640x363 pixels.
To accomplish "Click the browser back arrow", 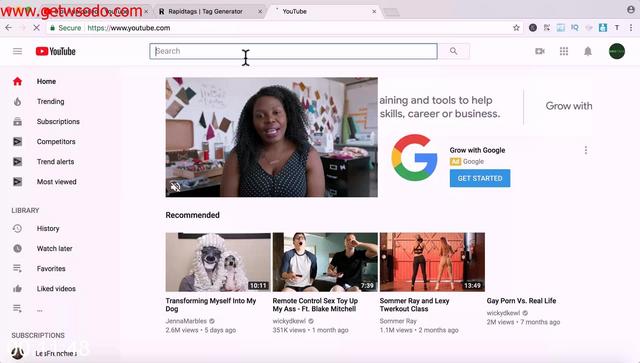I will (9, 28).
